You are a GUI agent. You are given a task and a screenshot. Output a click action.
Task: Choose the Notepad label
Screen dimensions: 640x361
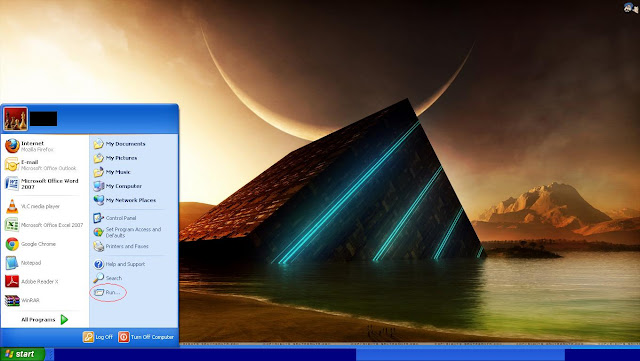tap(31, 263)
